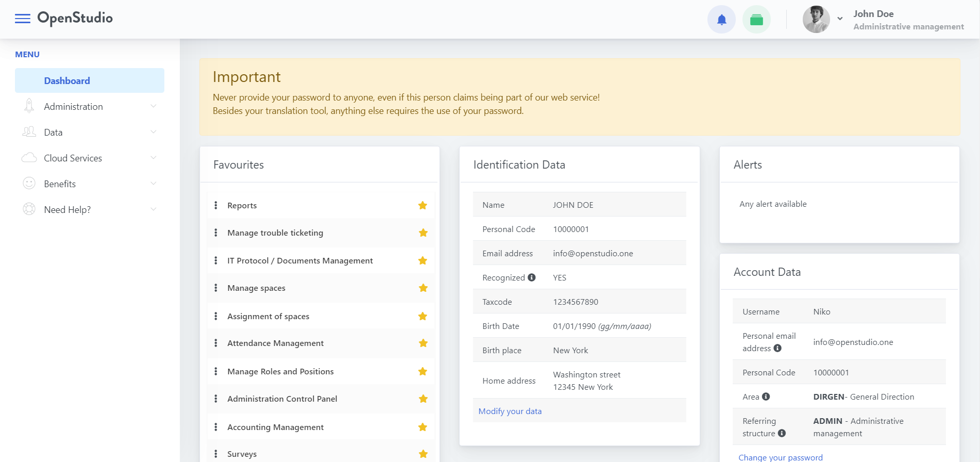Click Change your password link

point(780,457)
